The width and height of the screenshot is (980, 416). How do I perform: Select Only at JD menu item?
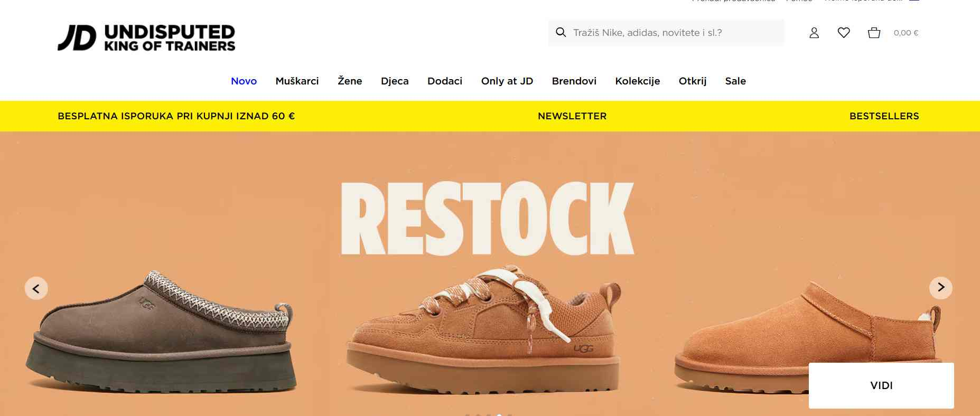(507, 81)
